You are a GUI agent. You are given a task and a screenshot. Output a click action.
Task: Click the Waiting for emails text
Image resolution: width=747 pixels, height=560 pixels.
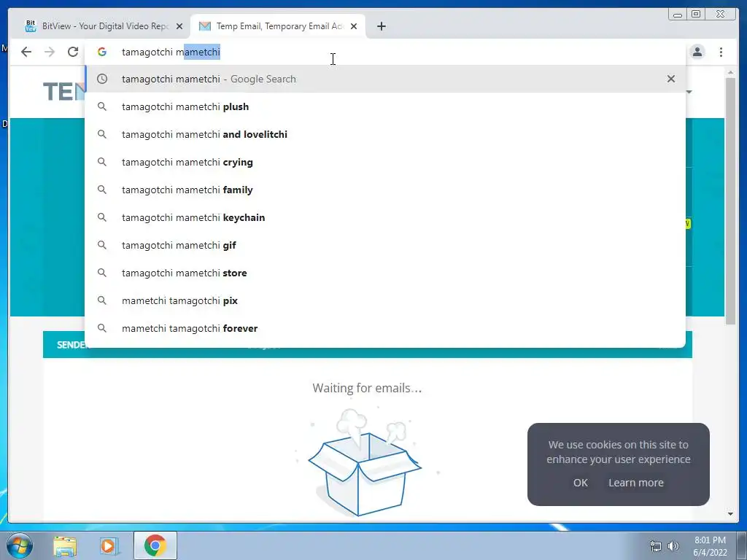point(367,388)
